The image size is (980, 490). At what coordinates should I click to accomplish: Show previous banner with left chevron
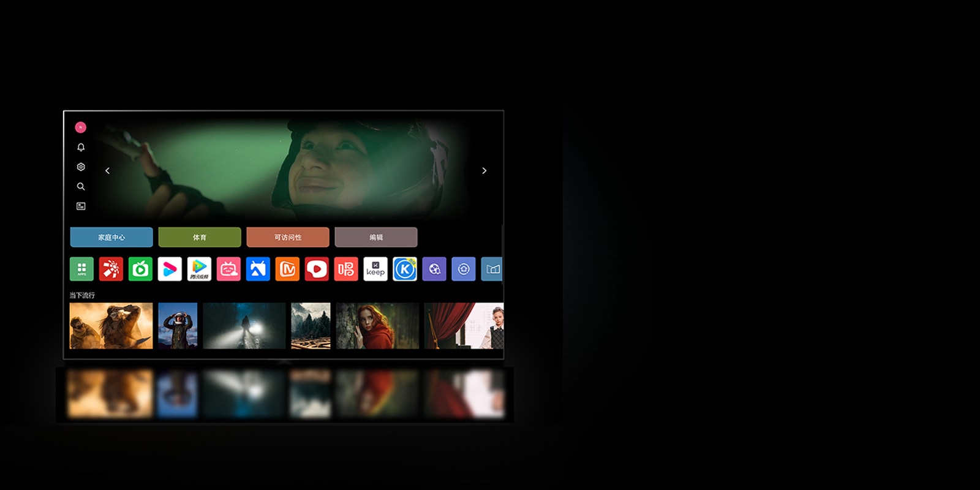point(108,171)
